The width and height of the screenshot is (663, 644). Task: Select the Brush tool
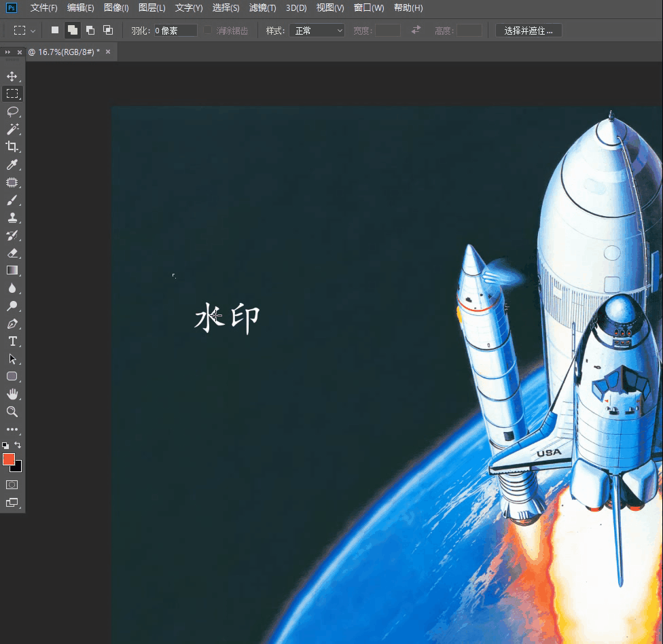[12, 200]
